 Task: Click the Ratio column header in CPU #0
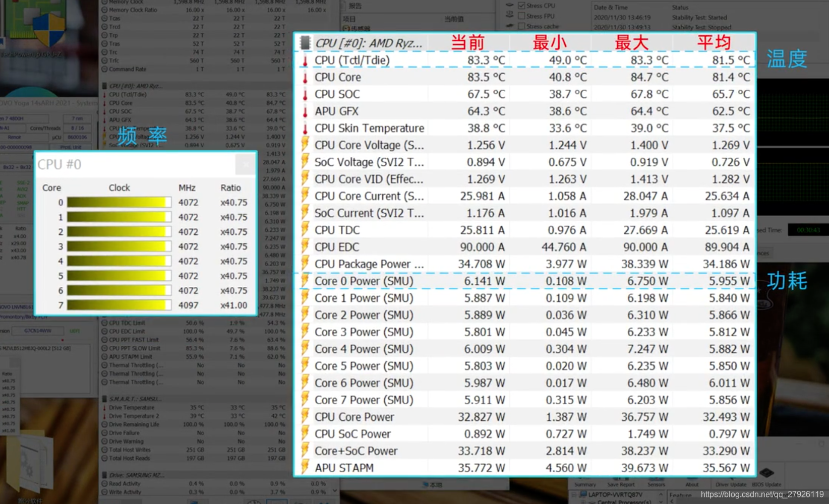[x=230, y=188]
